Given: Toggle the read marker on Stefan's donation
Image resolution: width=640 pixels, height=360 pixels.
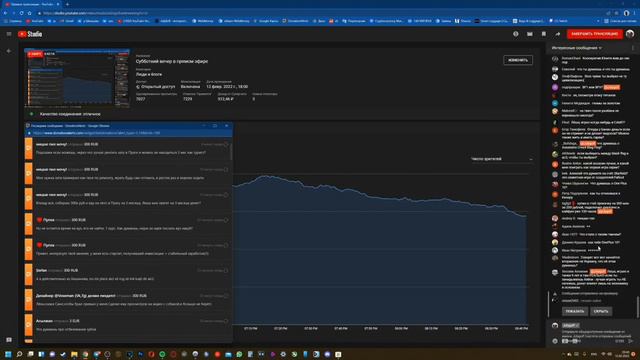Looking at the screenshot, I should [226, 271].
